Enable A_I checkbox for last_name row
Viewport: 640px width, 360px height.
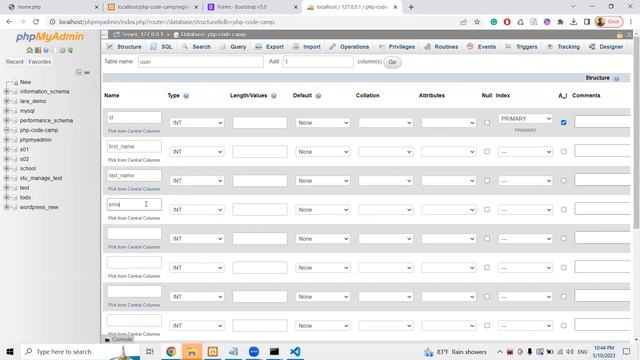tap(564, 180)
